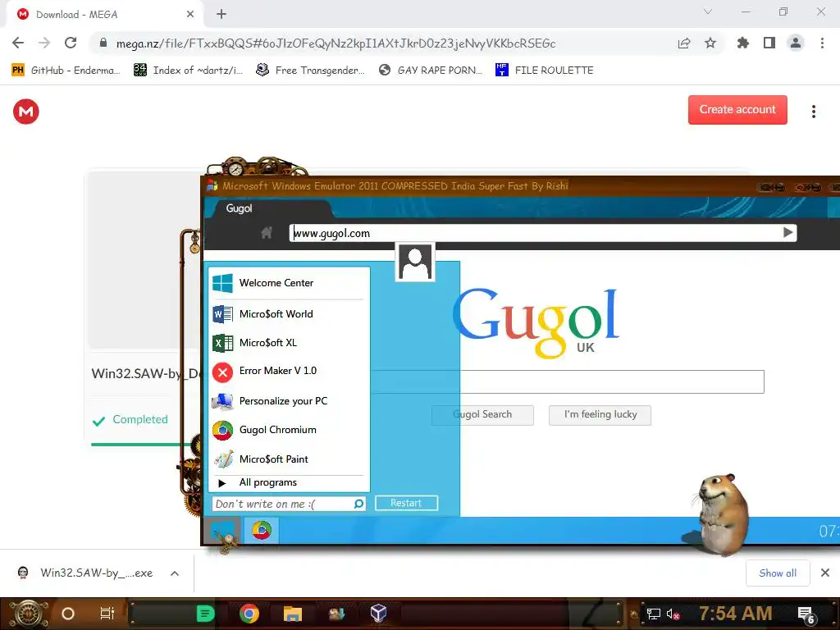Click the user avatar picture in start menu
The height and width of the screenshot is (630, 840).
414,262
